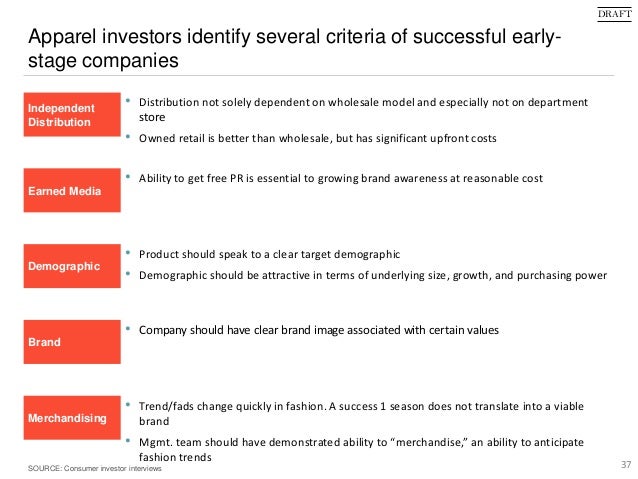Click the bullet about free PR
Viewport: 638px width, 479px height.
pyautogui.click(x=341, y=178)
